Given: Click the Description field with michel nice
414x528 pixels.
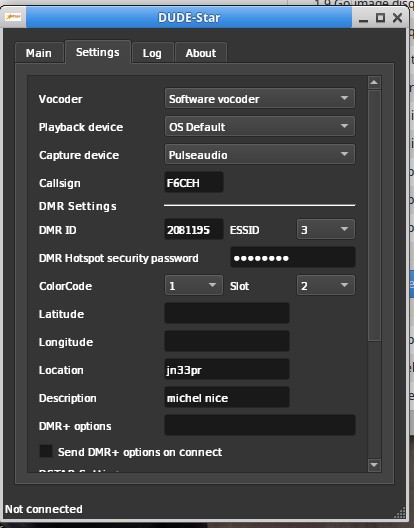Looking at the screenshot, I should coord(227,397).
